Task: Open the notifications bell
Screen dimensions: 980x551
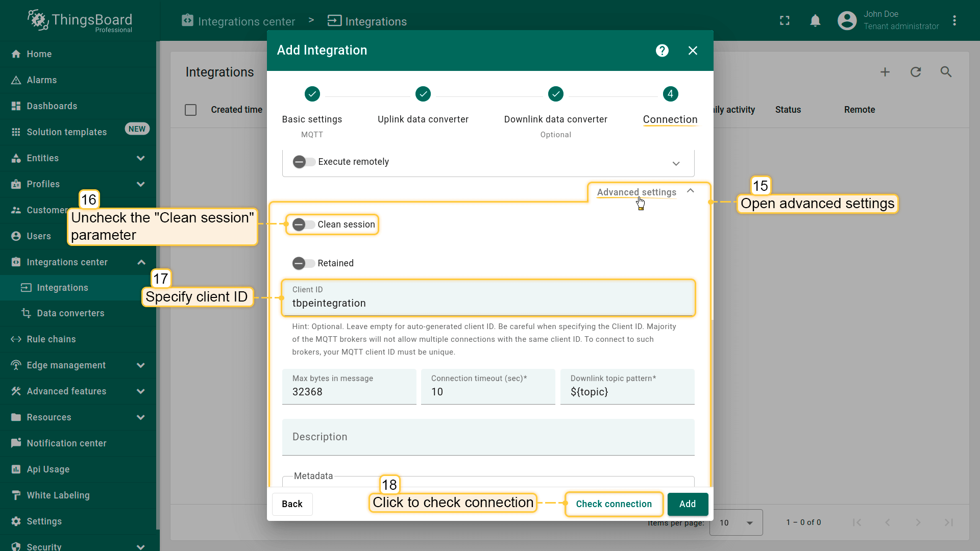Action: (x=815, y=20)
